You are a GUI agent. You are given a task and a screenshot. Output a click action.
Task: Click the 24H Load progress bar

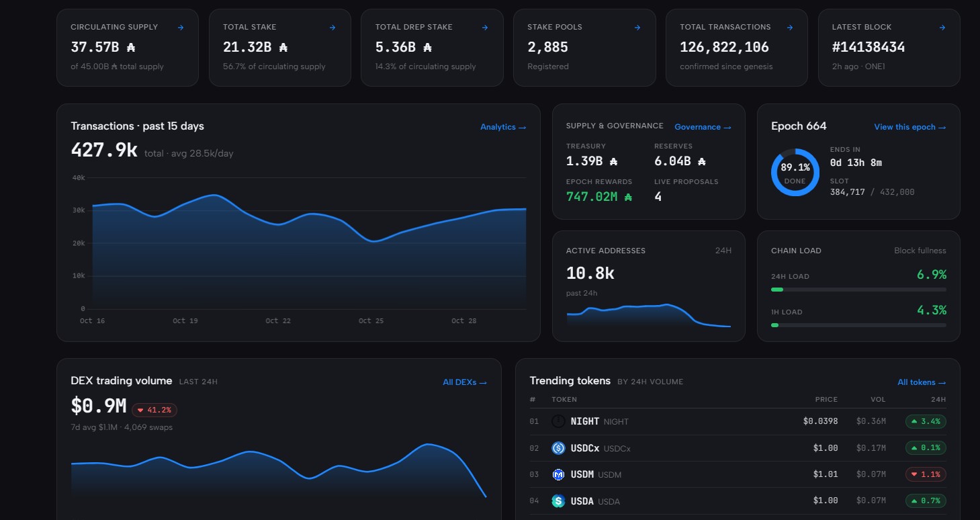tap(858, 290)
